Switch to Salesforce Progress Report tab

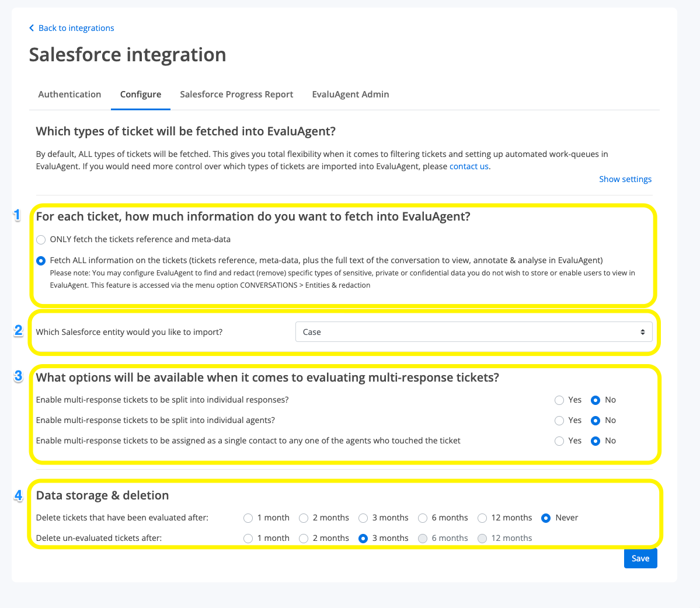click(x=236, y=95)
